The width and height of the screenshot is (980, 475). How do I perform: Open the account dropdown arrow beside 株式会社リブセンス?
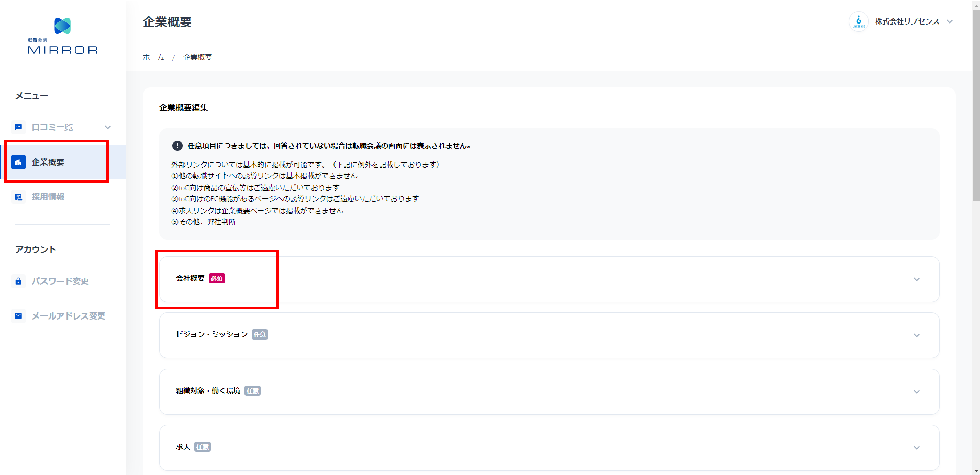click(950, 21)
